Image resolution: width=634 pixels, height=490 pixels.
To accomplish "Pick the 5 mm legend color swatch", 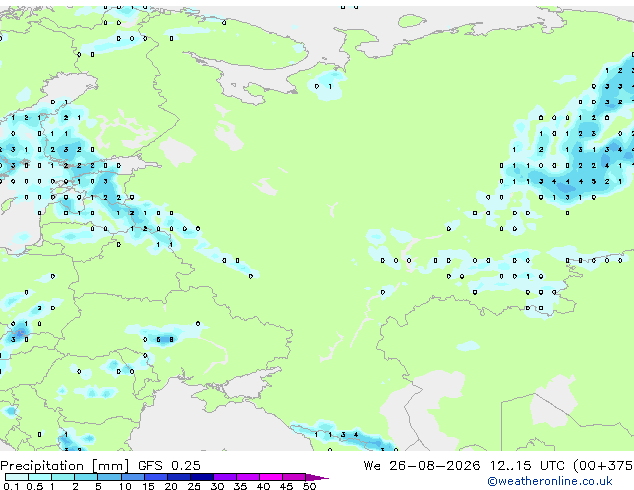I will tap(109, 477).
